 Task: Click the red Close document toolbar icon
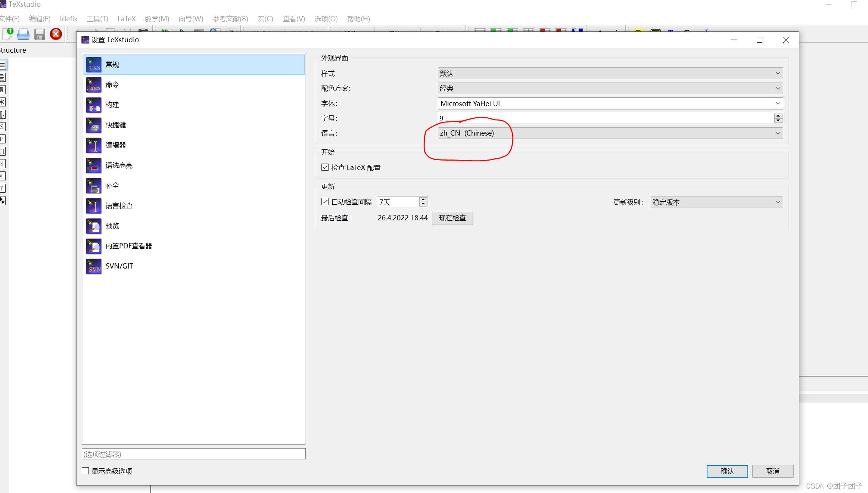click(x=56, y=34)
